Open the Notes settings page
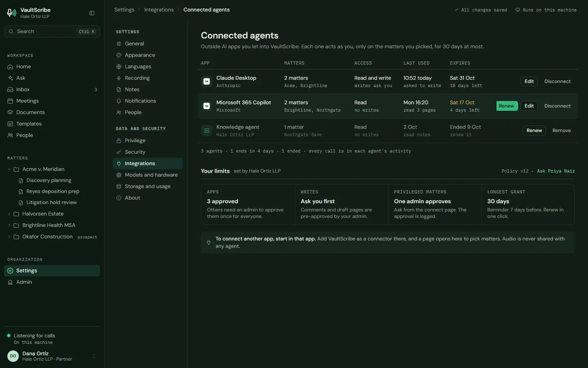This screenshot has width=588, height=368. pos(147,90)
